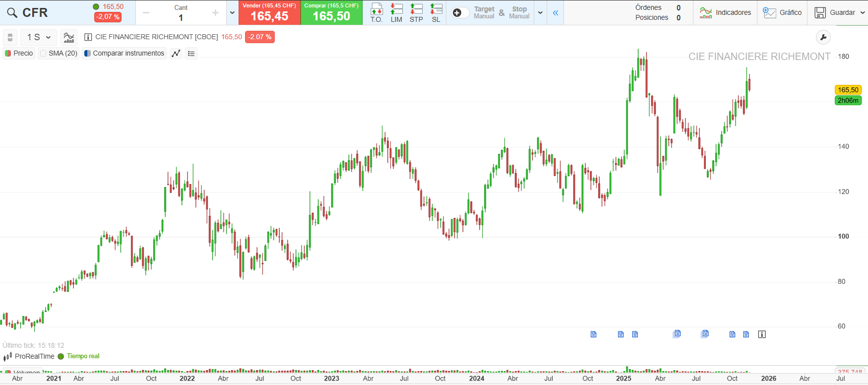Click the green Comprar 165,50 button
The height and width of the screenshot is (385, 868).
[331, 13]
